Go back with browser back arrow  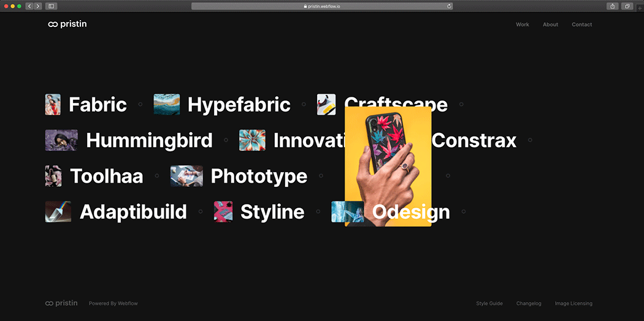tap(29, 6)
